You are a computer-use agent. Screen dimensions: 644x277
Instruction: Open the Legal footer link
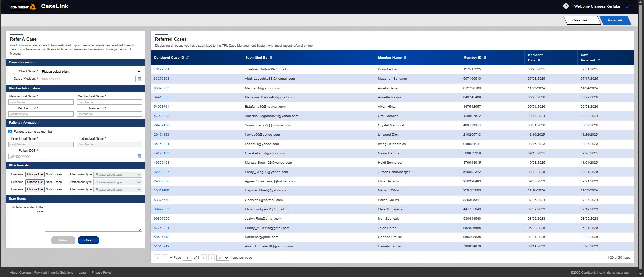click(x=82, y=273)
